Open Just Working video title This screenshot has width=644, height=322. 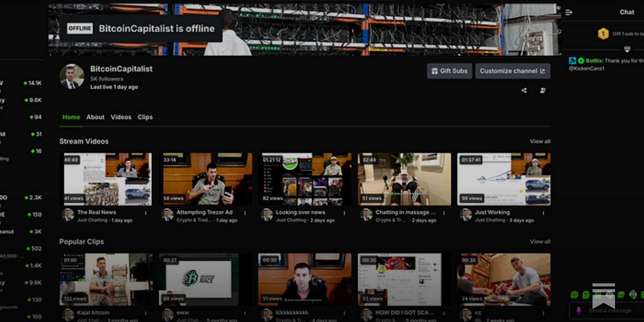coord(492,212)
